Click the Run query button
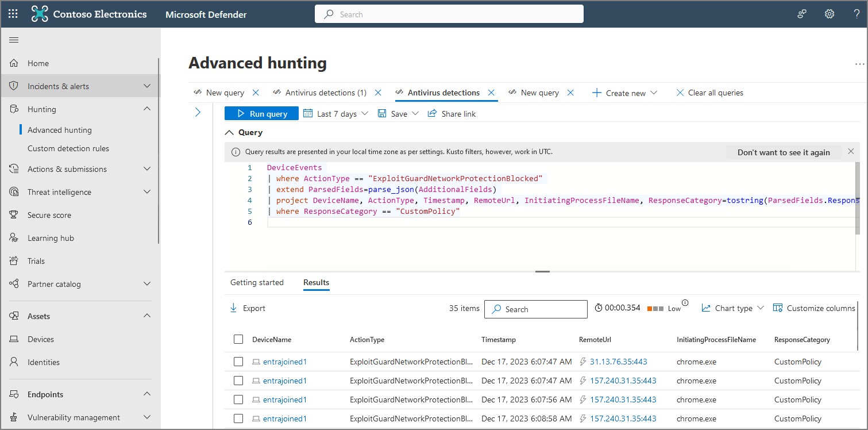 click(261, 114)
